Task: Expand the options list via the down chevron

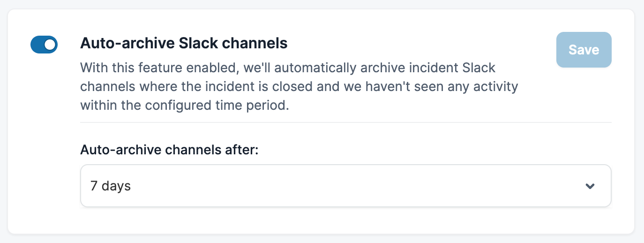Action: tap(590, 186)
